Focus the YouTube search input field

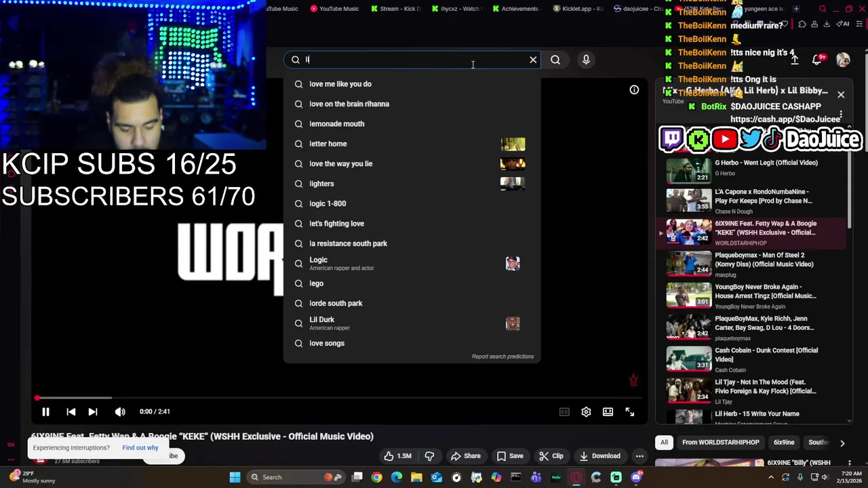click(x=414, y=60)
